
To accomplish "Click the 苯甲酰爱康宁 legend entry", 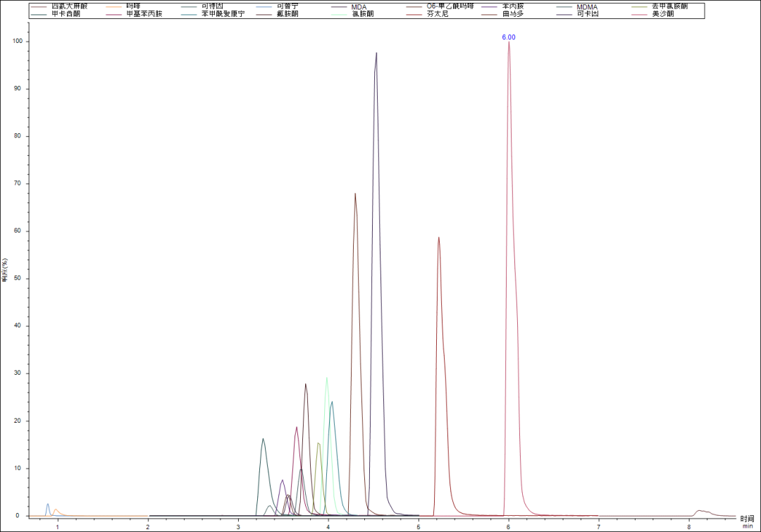I will [213, 13].
